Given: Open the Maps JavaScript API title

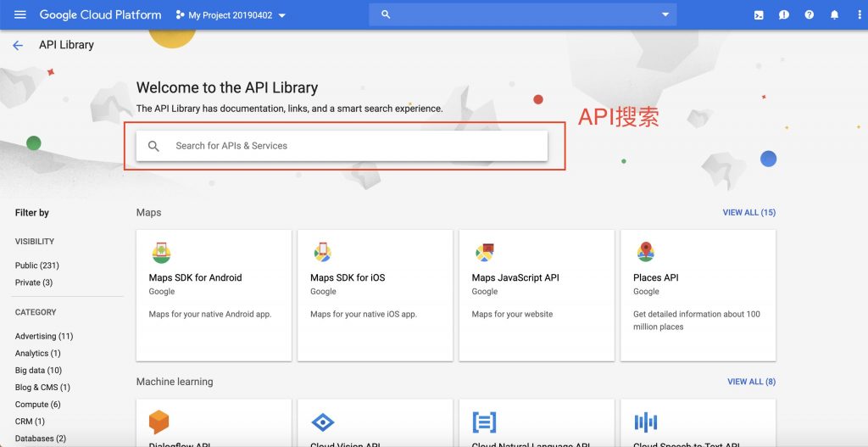Looking at the screenshot, I should 515,277.
